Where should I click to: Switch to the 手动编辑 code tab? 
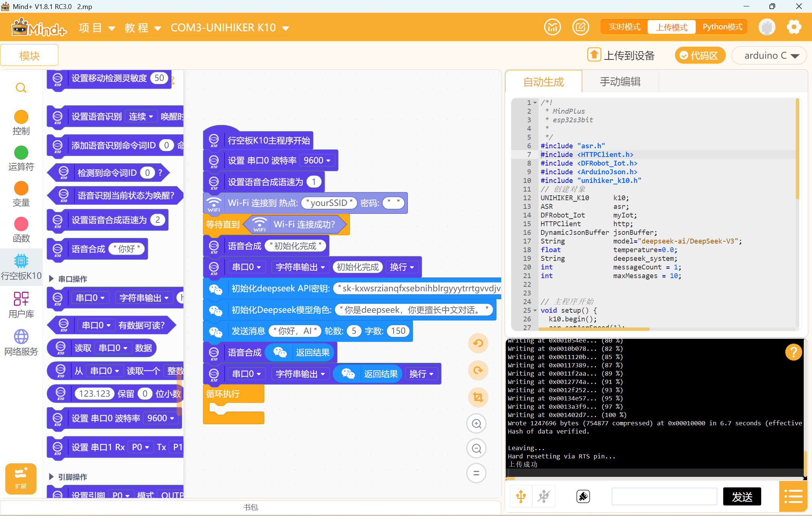619,81
